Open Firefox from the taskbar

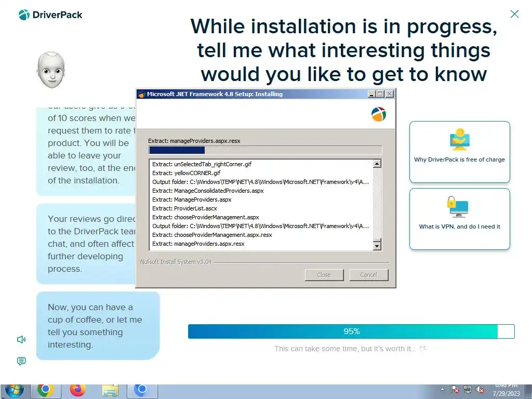click(x=78, y=391)
